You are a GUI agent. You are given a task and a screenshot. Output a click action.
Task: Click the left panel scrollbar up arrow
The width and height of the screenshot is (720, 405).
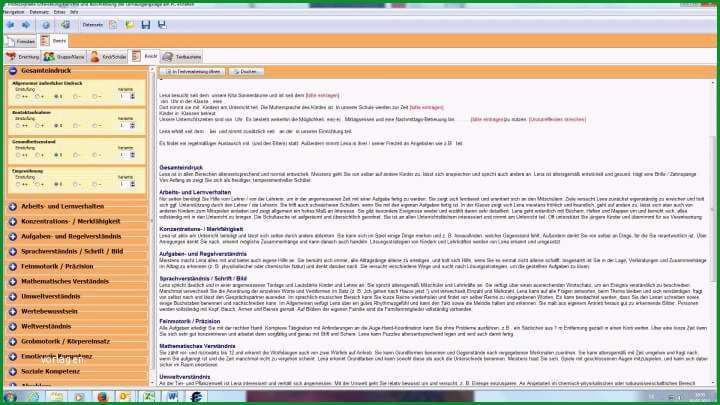[x=152, y=69]
